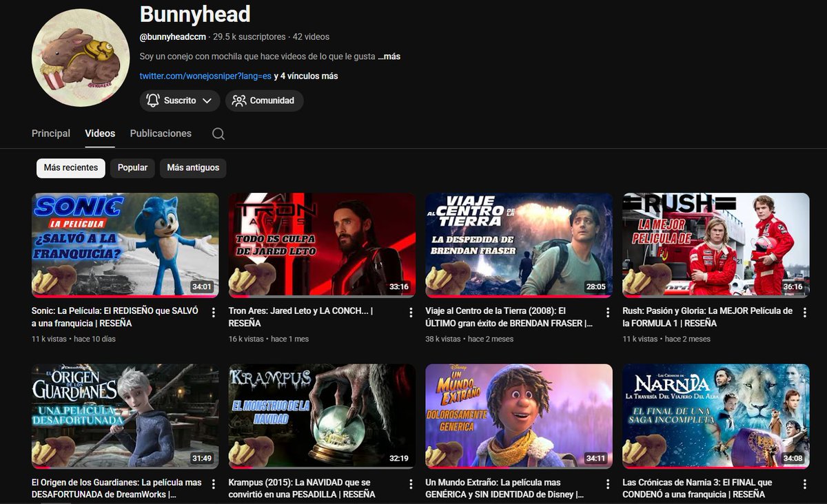Click the Bunnyhead channel avatar picture

(81, 58)
